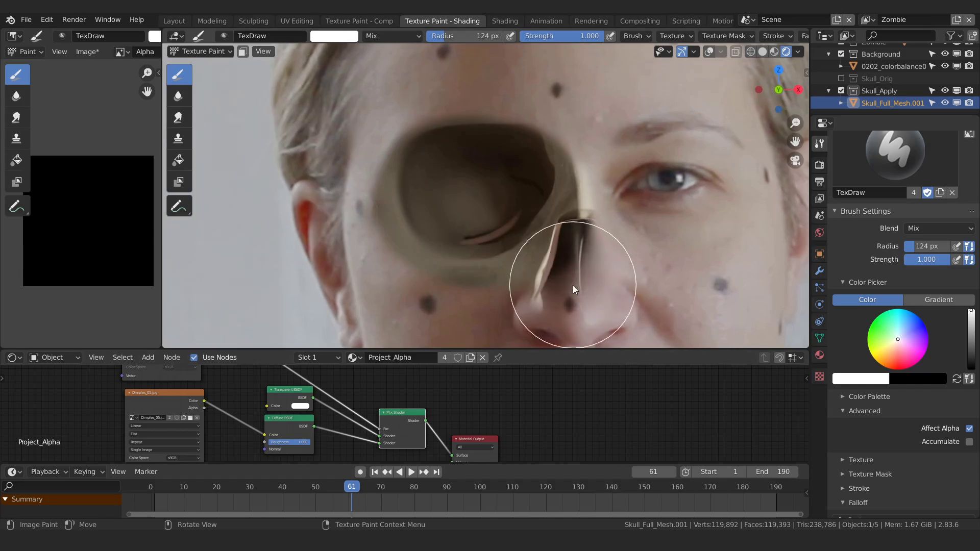980x551 pixels.
Task: Toggle strength pressure sensitivity in header
Action: 610,36
